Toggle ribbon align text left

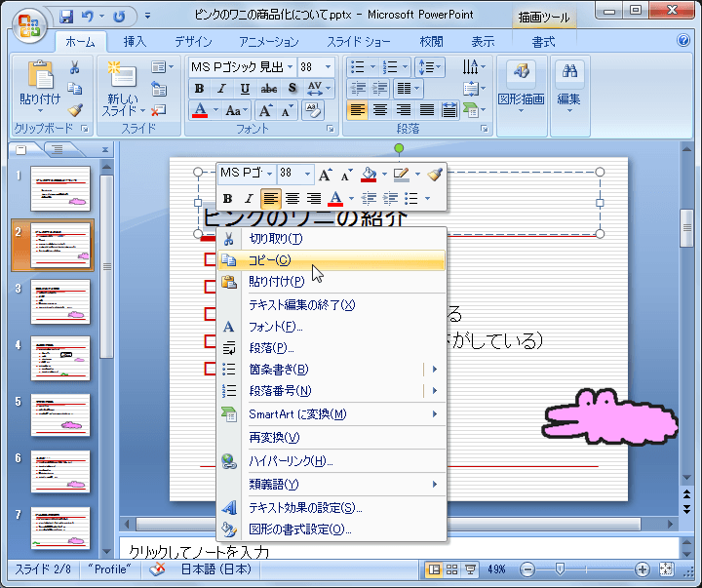tap(357, 110)
